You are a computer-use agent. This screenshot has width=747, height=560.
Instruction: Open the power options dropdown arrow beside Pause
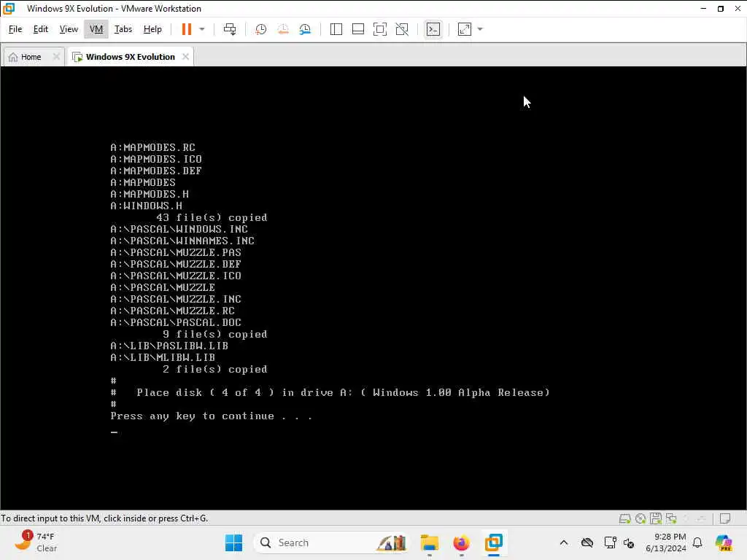pos(202,29)
